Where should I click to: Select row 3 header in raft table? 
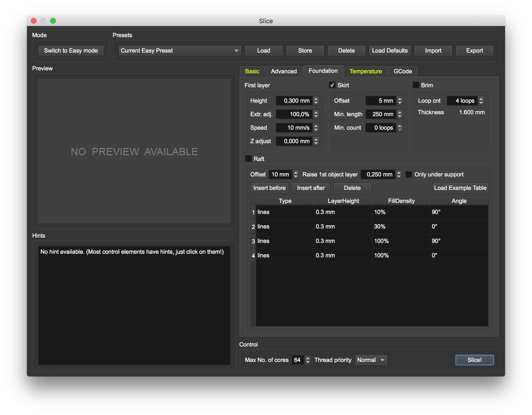coord(253,241)
